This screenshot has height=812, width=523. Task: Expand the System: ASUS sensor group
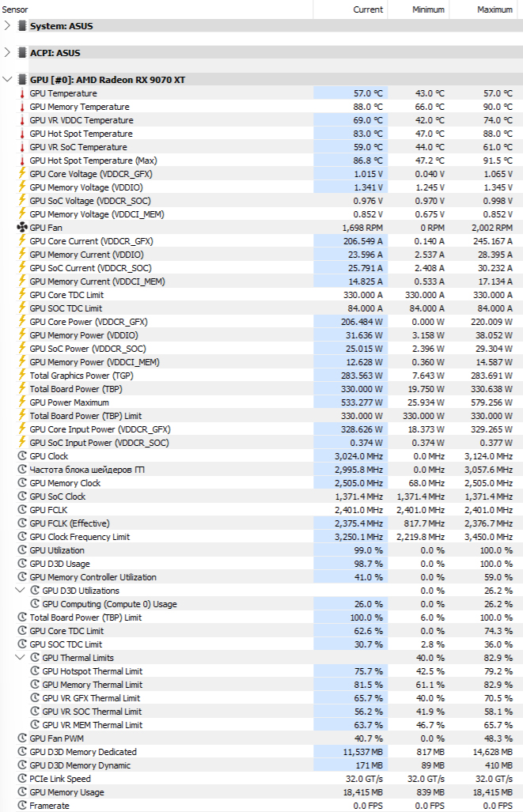[8, 26]
